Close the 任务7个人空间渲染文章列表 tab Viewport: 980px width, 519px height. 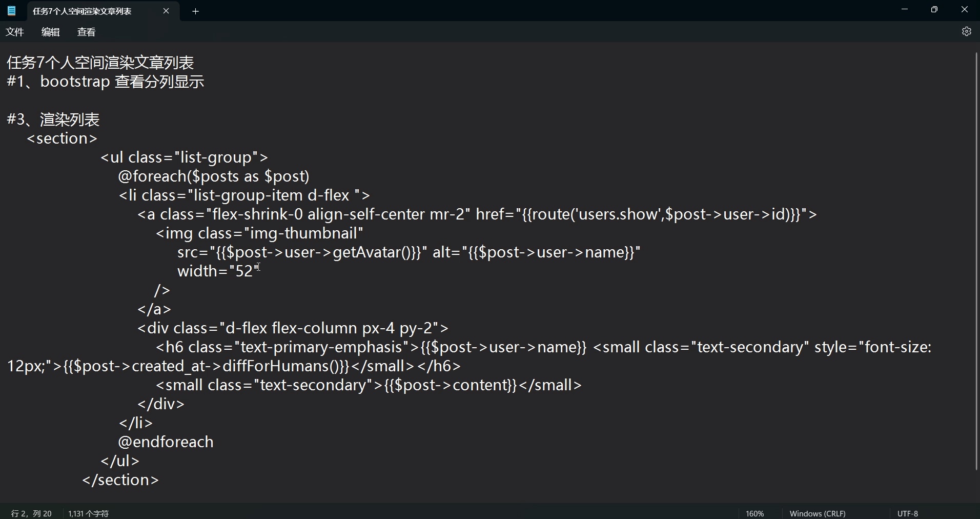(x=166, y=11)
